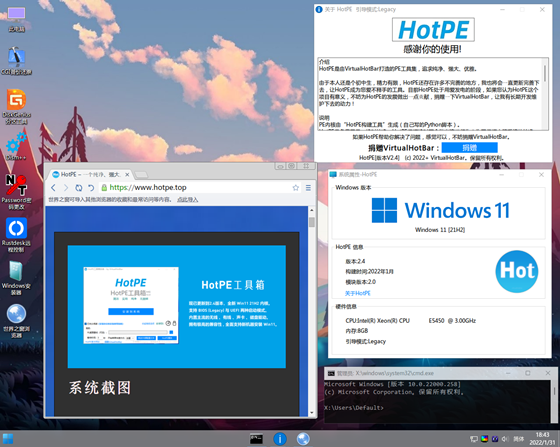Open the browser hamburger menu

point(308,187)
